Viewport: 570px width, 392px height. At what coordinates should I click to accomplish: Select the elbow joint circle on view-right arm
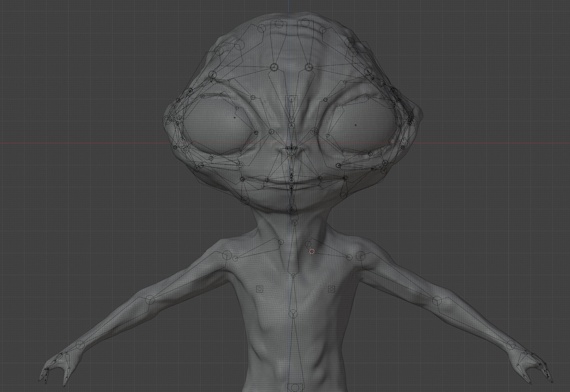click(437, 301)
